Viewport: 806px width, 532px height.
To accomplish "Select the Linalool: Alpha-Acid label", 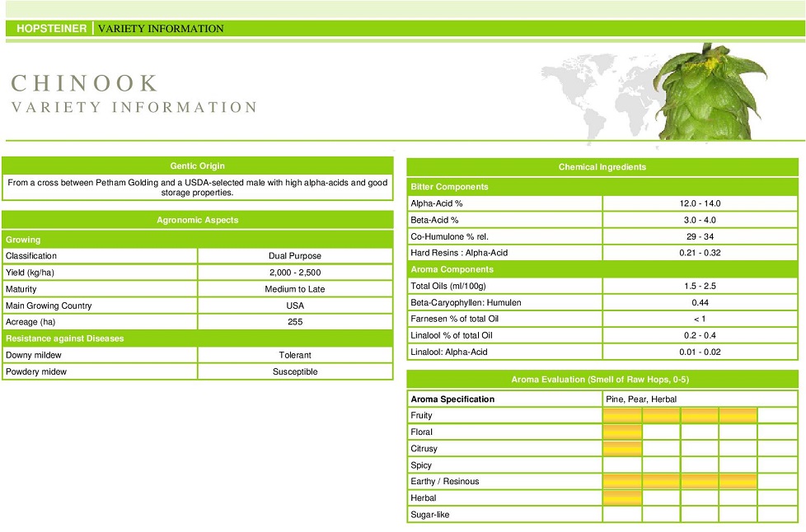I will [449, 352].
